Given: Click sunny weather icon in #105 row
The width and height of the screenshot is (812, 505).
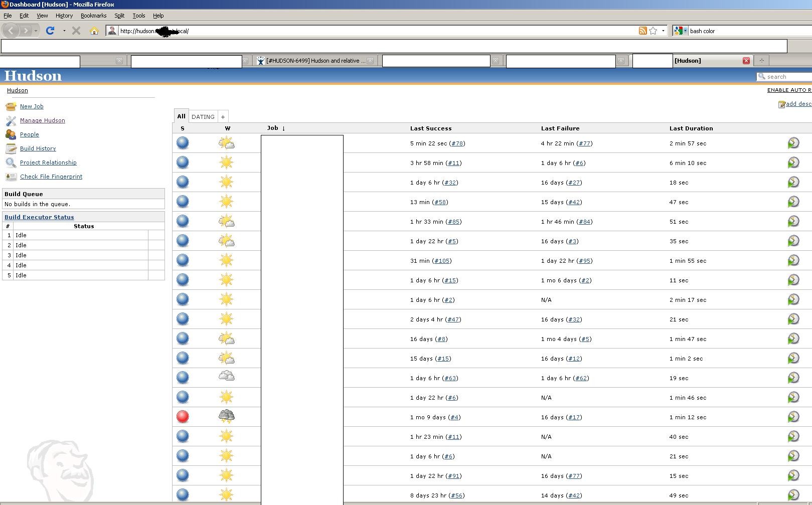Looking at the screenshot, I should 226,260.
